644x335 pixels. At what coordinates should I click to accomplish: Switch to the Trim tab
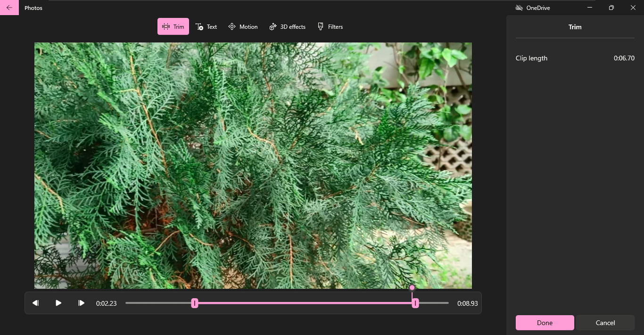click(173, 26)
